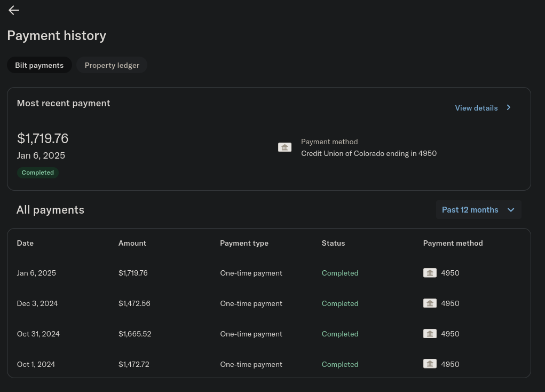Click the bank icon on the Oct 31 row
This screenshot has height=392, width=545.
point(430,333)
